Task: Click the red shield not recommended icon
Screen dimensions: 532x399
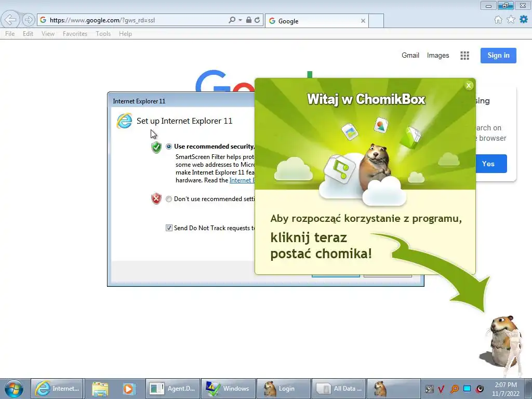Action: tap(156, 198)
